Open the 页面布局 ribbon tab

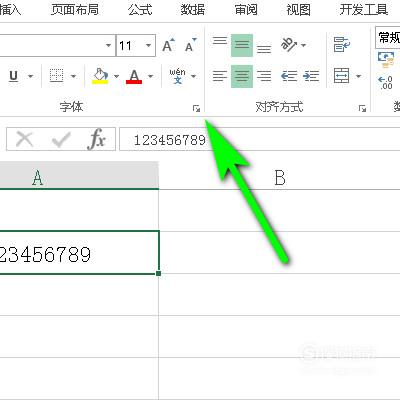75,10
